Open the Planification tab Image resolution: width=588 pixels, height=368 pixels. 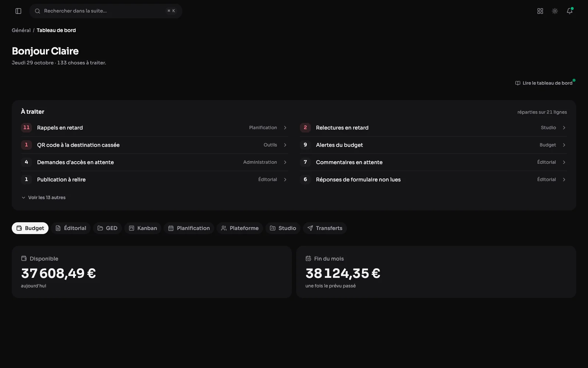pyautogui.click(x=189, y=228)
